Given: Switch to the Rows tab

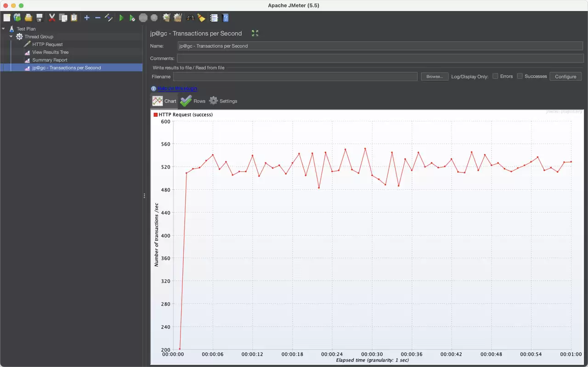Looking at the screenshot, I should click(193, 101).
